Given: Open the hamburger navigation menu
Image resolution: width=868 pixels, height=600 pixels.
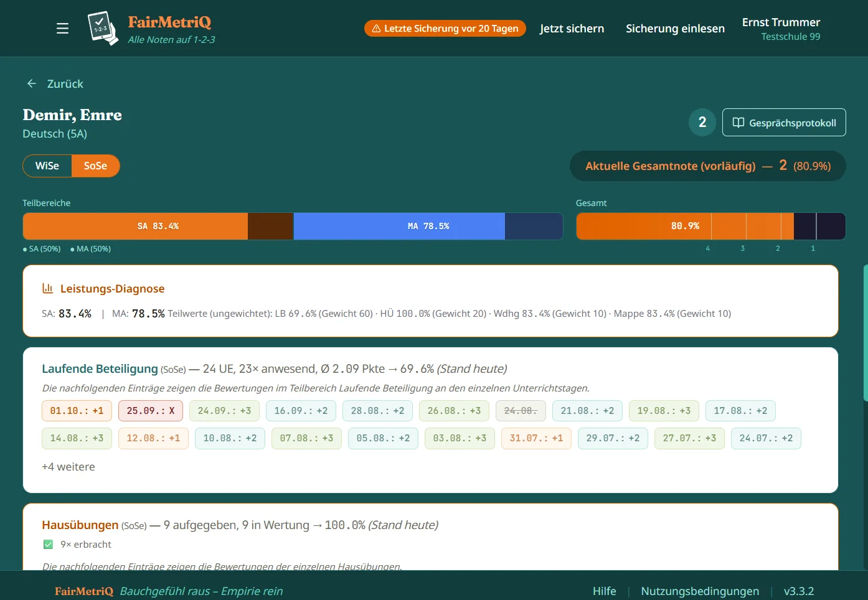Looking at the screenshot, I should pos(62,29).
